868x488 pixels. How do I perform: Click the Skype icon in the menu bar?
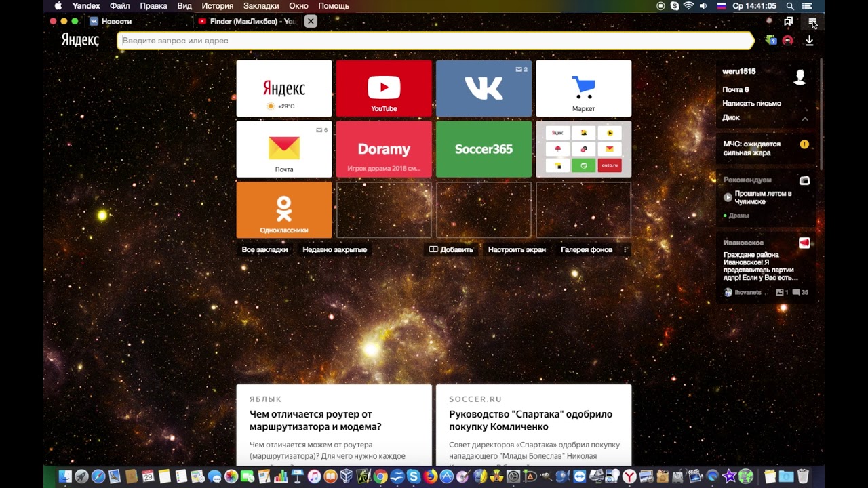click(x=675, y=6)
